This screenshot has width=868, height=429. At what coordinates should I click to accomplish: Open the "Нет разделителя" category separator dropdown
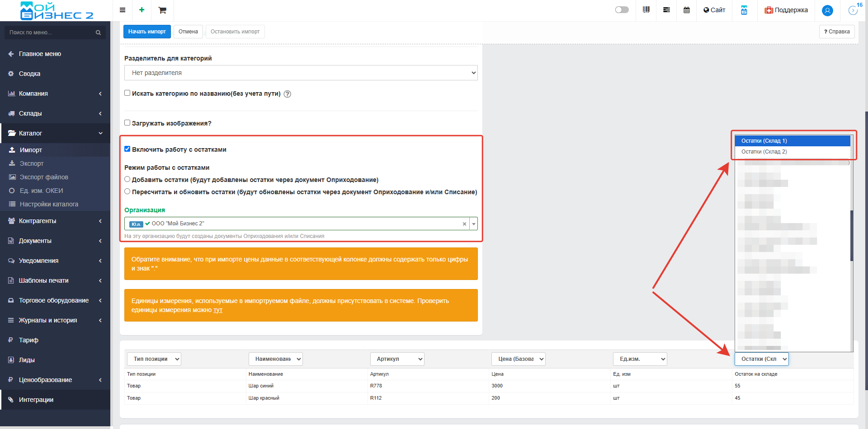click(301, 73)
